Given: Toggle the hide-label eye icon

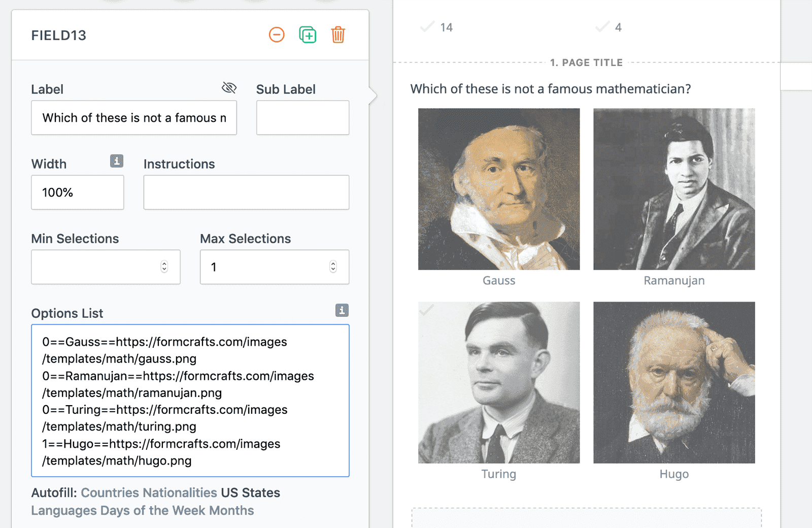Looking at the screenshot, I should click(229, 88).
